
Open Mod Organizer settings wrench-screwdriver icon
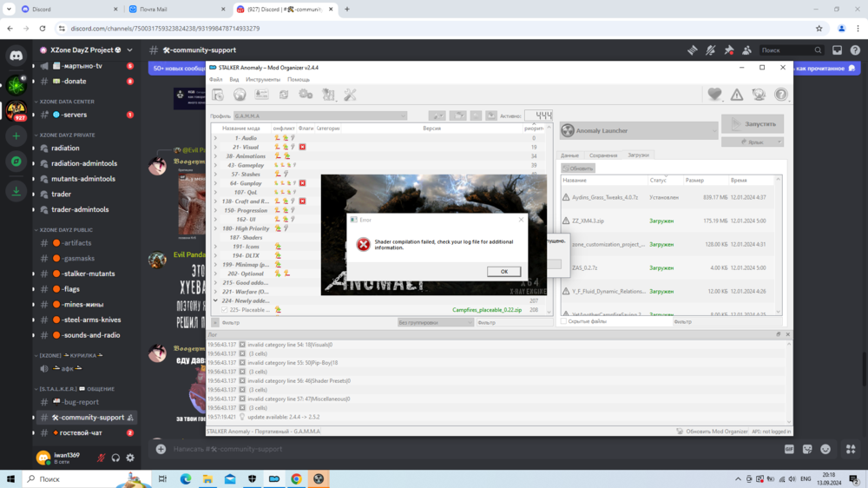(350, 95)
